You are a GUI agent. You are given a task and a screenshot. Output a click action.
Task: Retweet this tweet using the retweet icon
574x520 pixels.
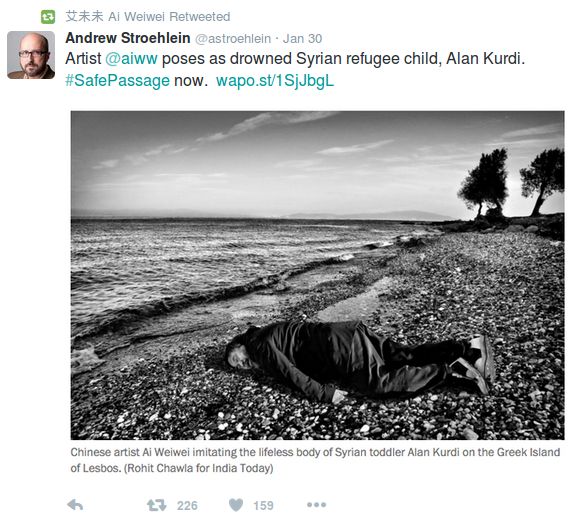point(157,505)
